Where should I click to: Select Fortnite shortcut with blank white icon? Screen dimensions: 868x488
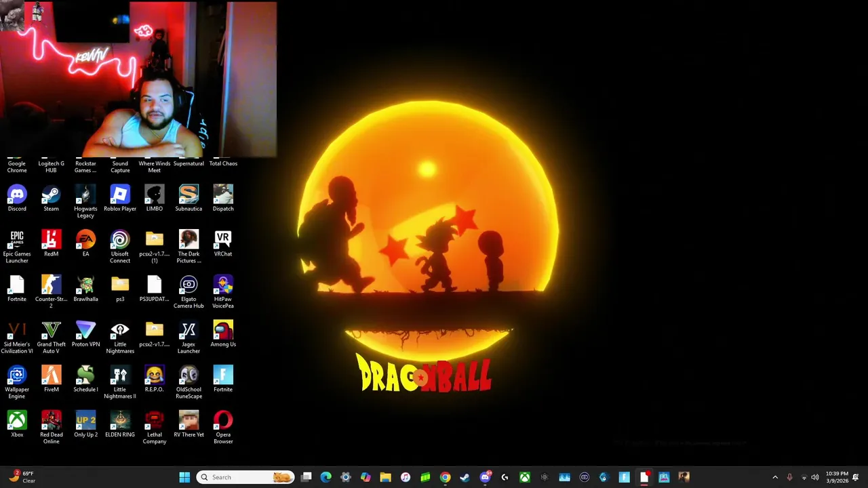click(17, 289)
